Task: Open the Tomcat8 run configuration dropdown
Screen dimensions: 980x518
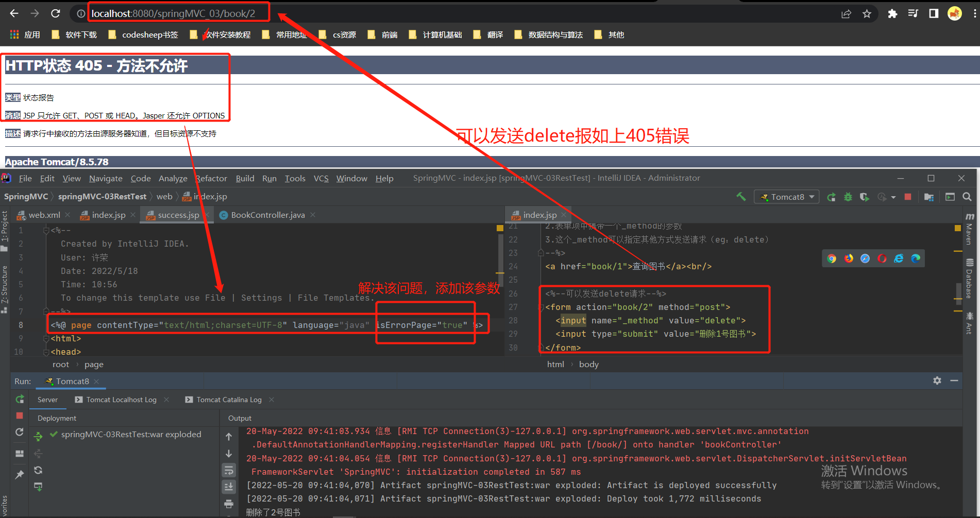Action: pos(787,197)
